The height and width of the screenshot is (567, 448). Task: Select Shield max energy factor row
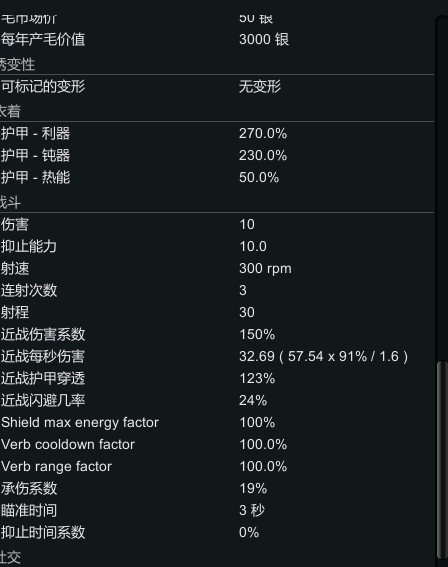coord(217,423)
